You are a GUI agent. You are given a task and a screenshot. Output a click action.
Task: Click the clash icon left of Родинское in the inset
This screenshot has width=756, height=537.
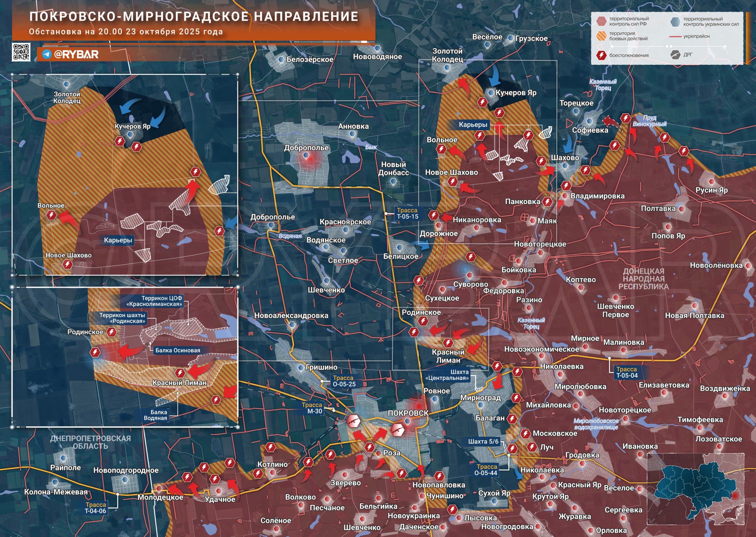tap(95, 352)
